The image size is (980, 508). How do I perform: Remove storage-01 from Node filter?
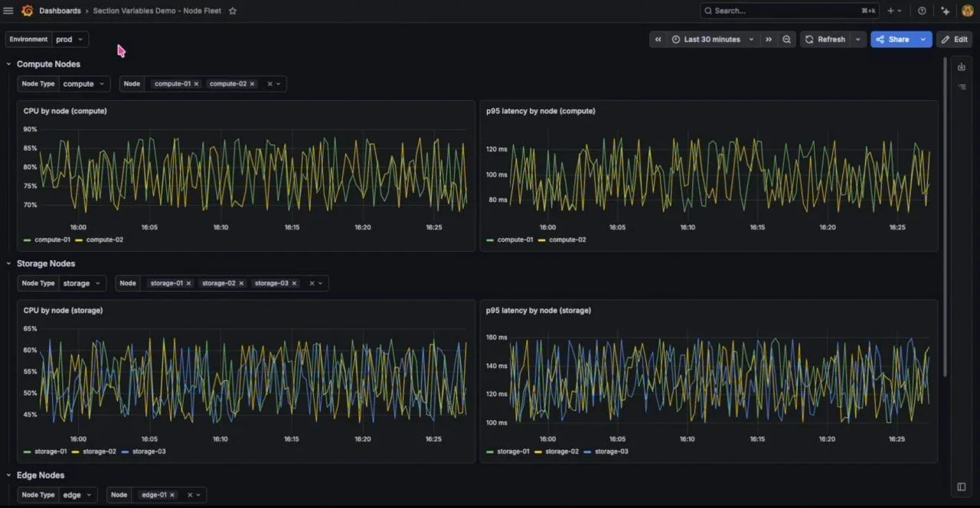coord(188,283)
